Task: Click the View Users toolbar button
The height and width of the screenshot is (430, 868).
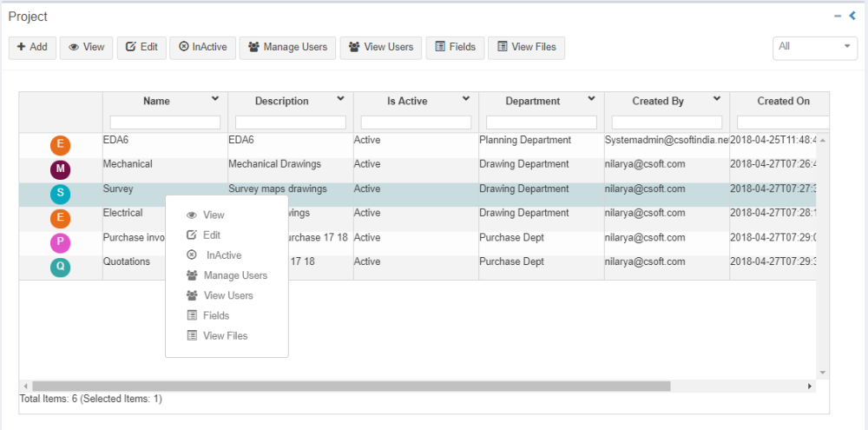Action: (x=381, y=47)
